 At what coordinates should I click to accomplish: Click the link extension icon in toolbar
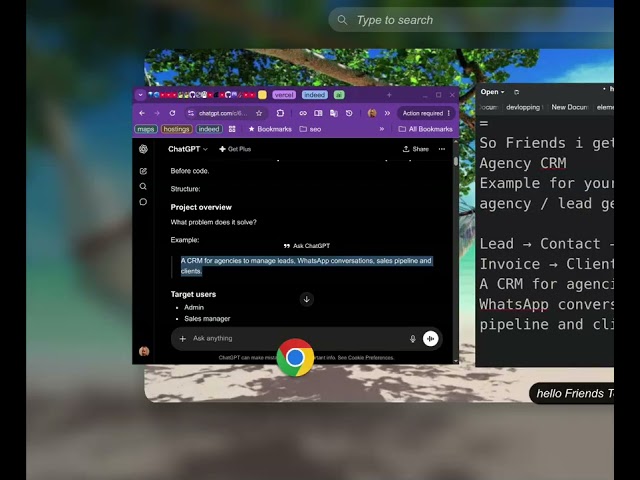[x=303, y=113]
